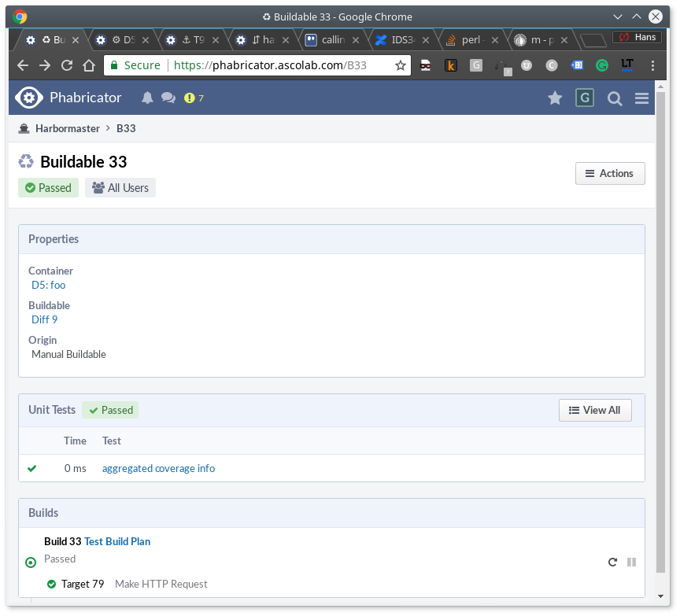Open the Phabricator search magnifier
This screenshot has width=680, height=616.
coord(614,98)
